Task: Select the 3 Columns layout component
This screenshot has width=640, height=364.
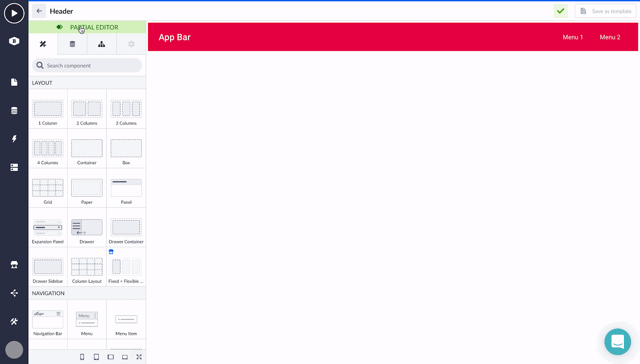Action: point(126,109)
